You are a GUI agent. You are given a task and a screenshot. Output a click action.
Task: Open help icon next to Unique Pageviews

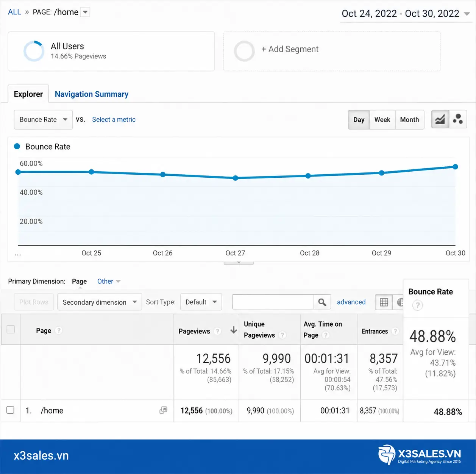(x=282, y=335)
